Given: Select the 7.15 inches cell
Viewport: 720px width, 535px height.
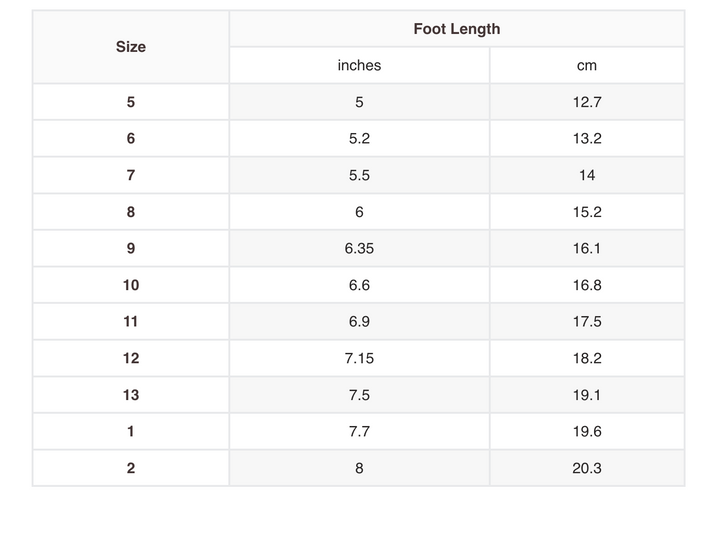Looking at the screenshot, I should (359, 358).
